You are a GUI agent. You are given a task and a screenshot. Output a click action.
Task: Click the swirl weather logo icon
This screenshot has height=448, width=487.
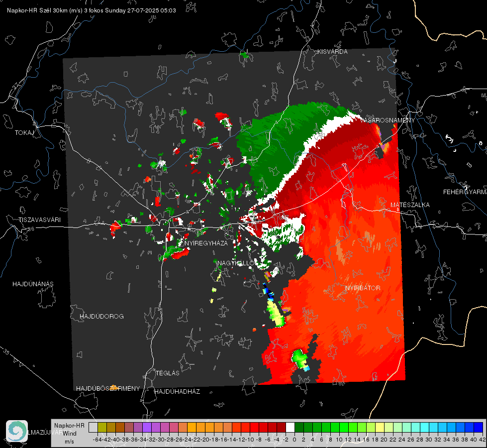tap(17, 431)
